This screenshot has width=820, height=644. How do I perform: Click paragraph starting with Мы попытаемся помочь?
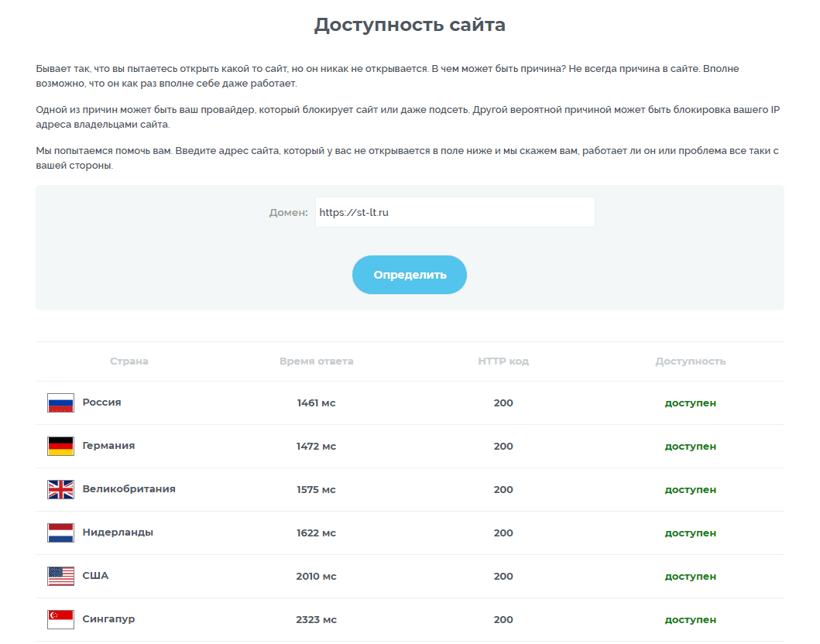(407, 158)
